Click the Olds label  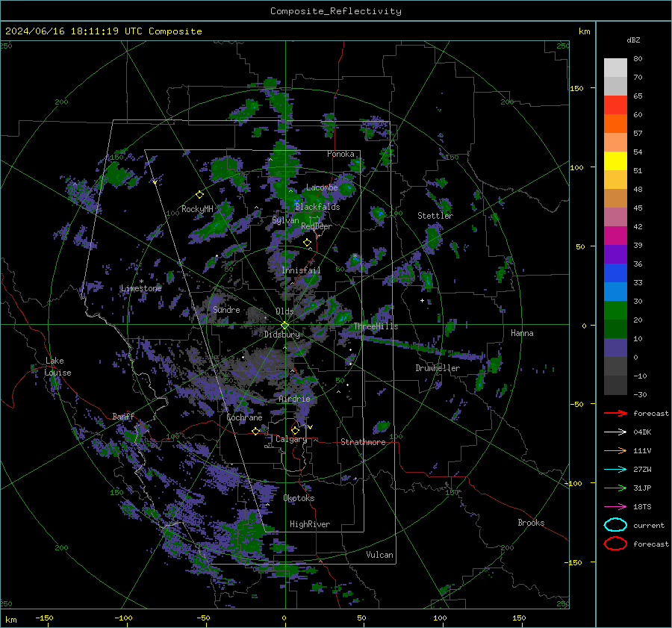284,311
